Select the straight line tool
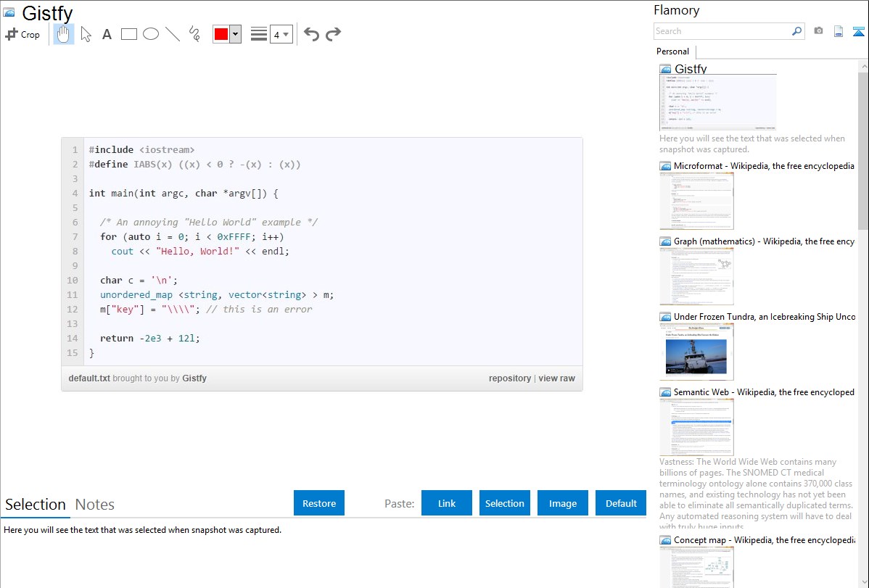The width and height of the screenshot is (869, 588). (x=173, y=34)
